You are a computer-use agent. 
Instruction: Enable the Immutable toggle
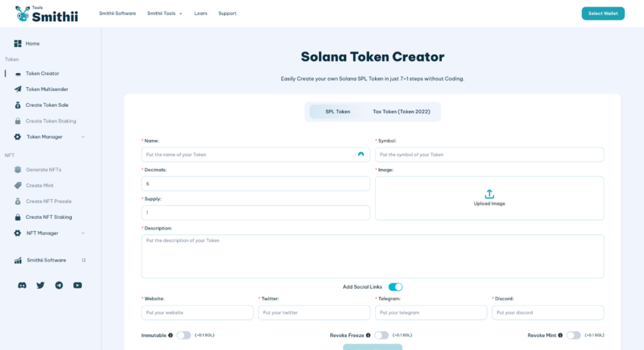pos(183,335)
